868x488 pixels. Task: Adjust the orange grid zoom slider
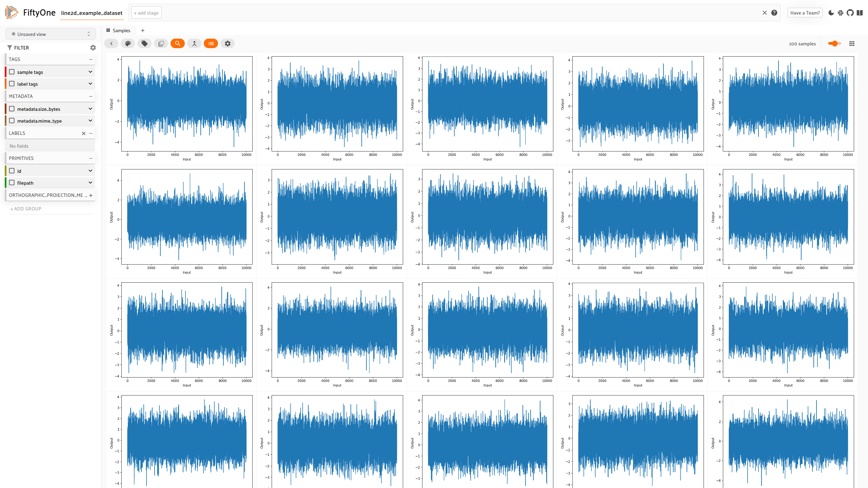834,43
